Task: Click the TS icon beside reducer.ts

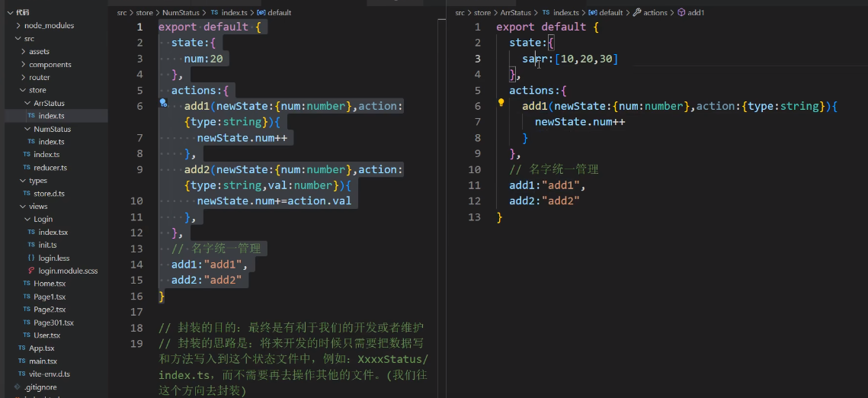Action: 27,167
